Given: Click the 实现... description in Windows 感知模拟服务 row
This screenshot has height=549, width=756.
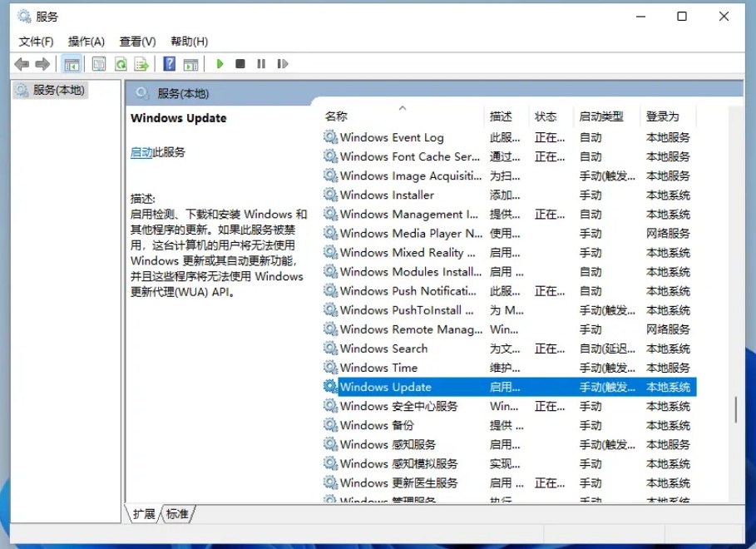Looking at the screenshot, I should tap(505, 463).
